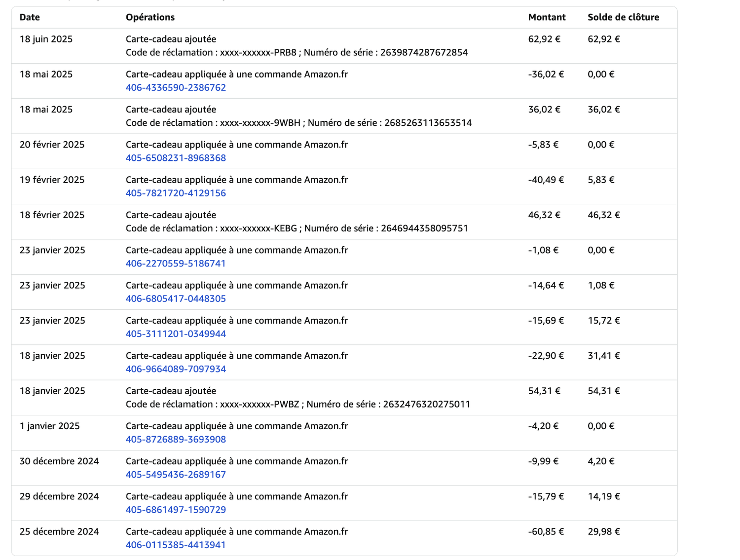Click the claim code line ending in KEBG
The width and height of the screenshot is (740, 560).
(211, 228)
